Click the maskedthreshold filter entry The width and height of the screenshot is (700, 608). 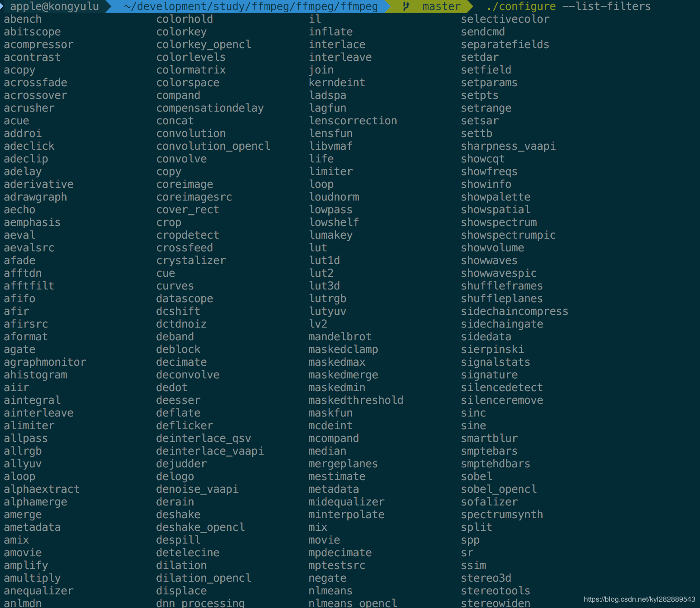click(356, 400)
